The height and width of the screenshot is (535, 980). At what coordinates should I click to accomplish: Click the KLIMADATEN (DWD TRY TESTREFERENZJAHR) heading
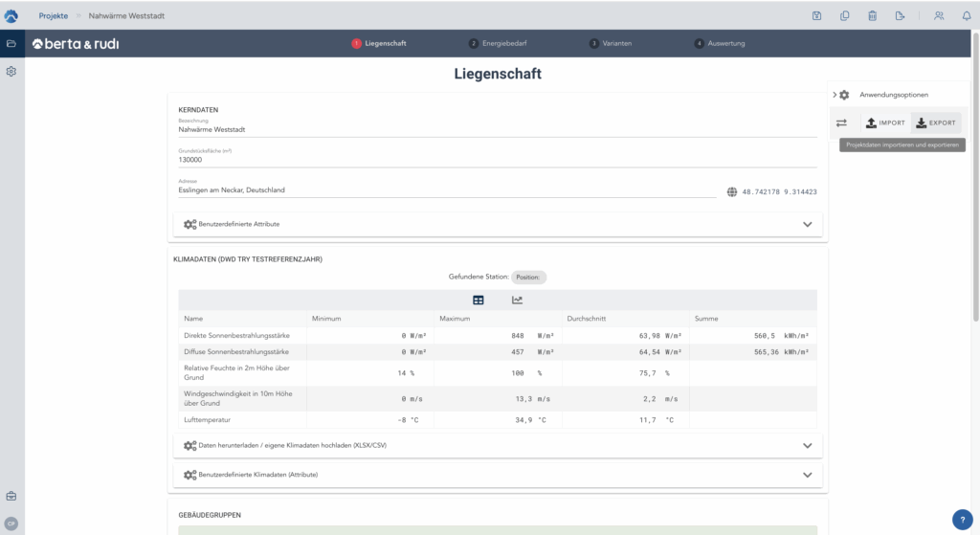[248, 258]
